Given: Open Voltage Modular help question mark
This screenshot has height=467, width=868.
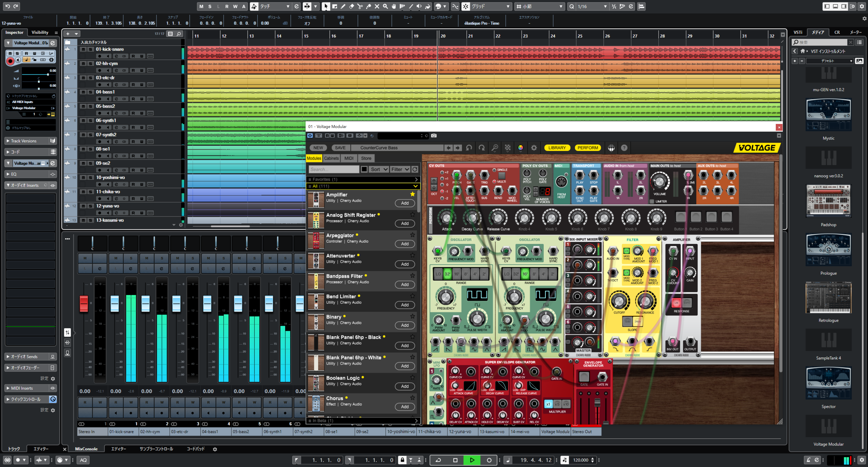Looking at the screenshot, I should (x=624, y=148).
